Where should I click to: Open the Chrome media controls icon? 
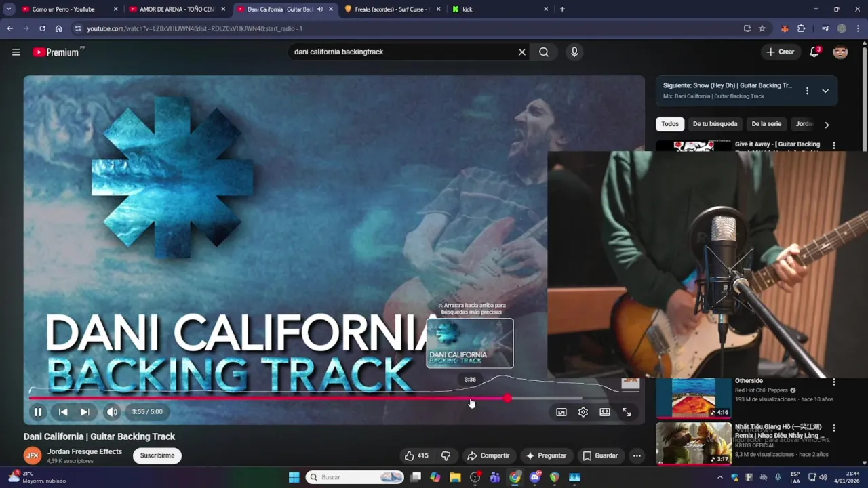click(825, 28)
